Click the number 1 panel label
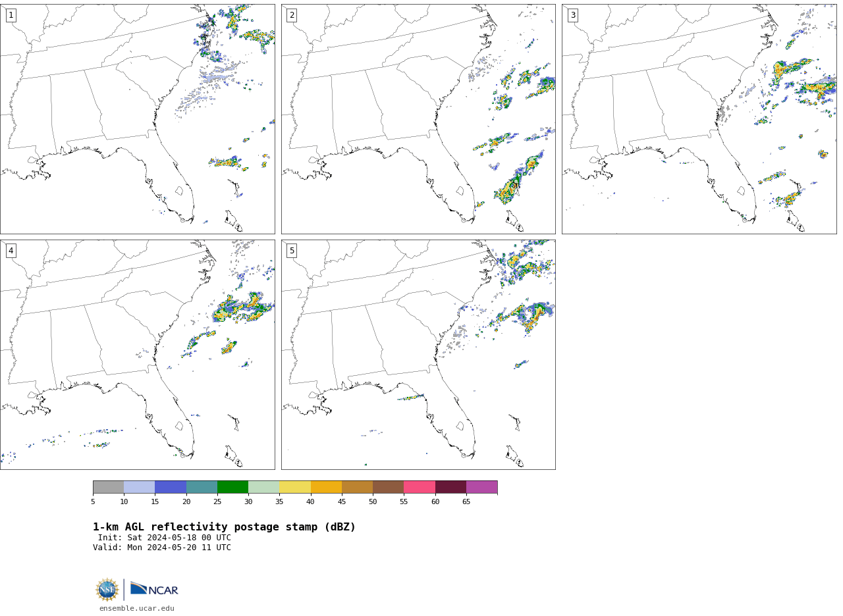The height and width of the screenshot is (616, 843). coord(11,15)
